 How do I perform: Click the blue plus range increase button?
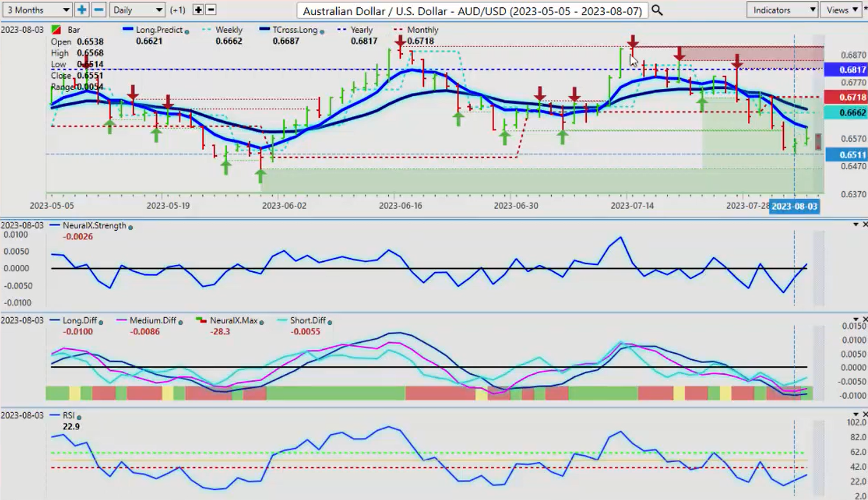[82, 10]
